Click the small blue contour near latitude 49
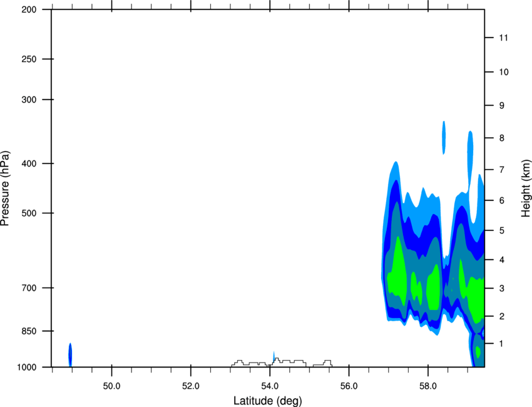The height and width of the screenshot is (407, 532). tap(70, 355)
